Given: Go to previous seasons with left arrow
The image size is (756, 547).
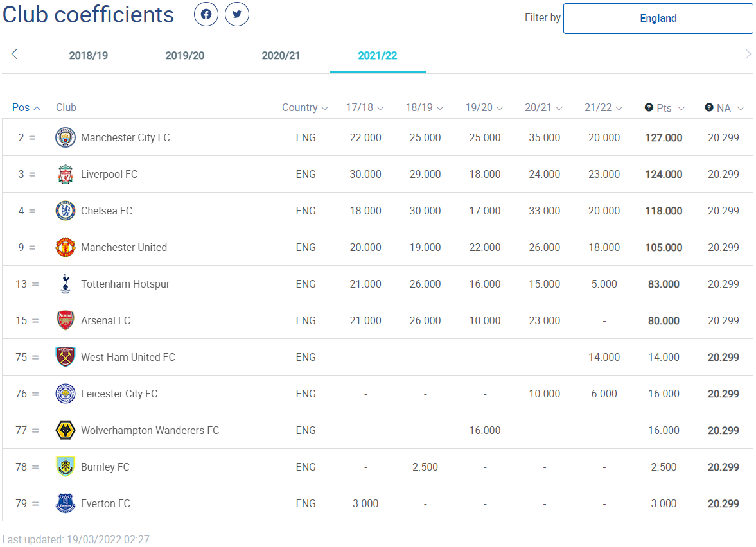Looking at the screenshot, I should (15, 54).
